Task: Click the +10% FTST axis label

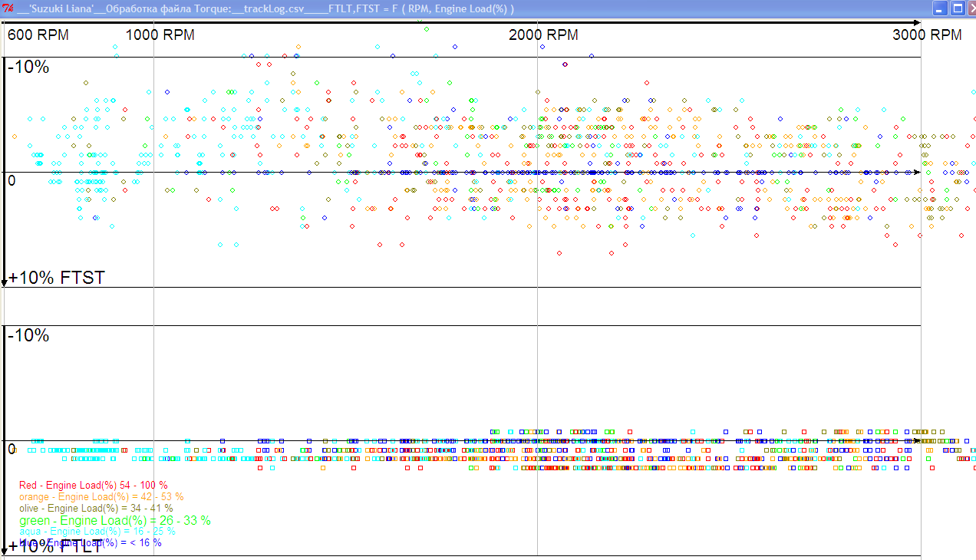Action: pyautogui.click(x=56, y=278)
